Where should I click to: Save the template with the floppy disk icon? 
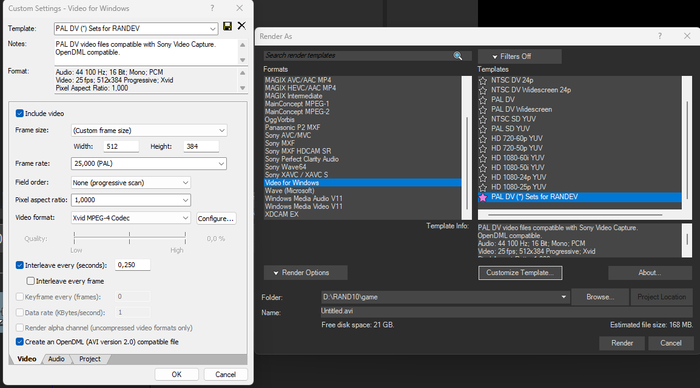coord(227,26)
